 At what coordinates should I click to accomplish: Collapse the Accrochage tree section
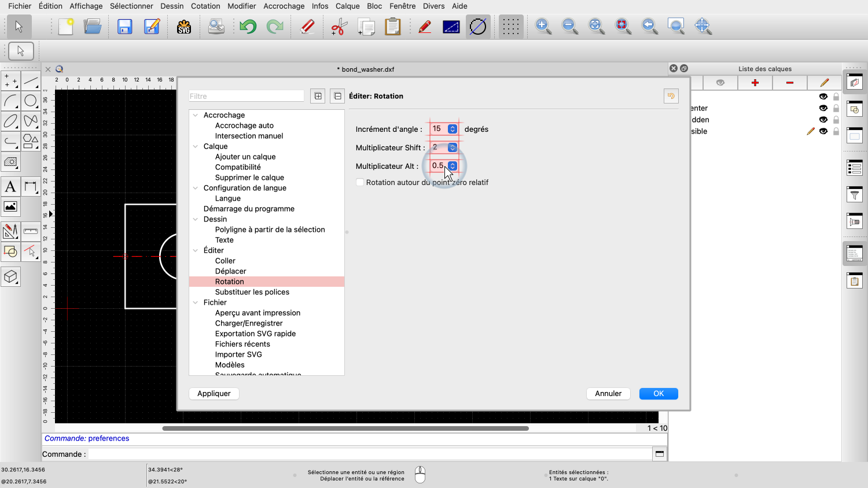point(196,115)
